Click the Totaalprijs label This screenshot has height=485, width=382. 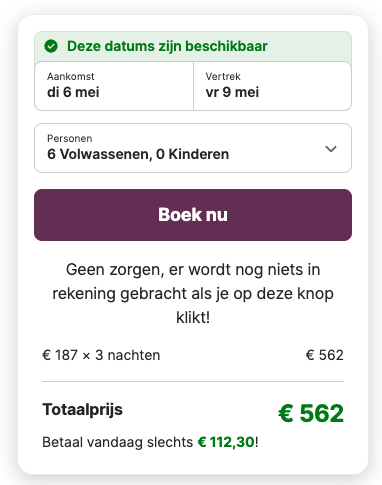[83, 409]
